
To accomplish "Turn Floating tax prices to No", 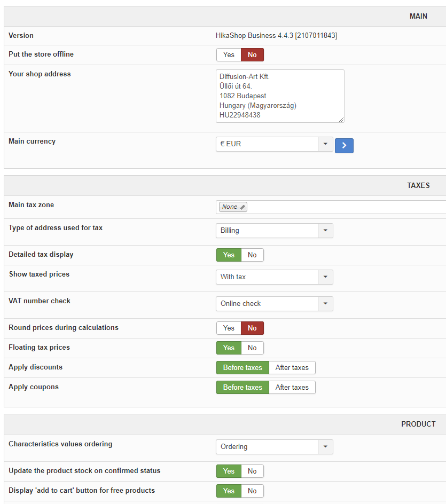I will 252,348.
